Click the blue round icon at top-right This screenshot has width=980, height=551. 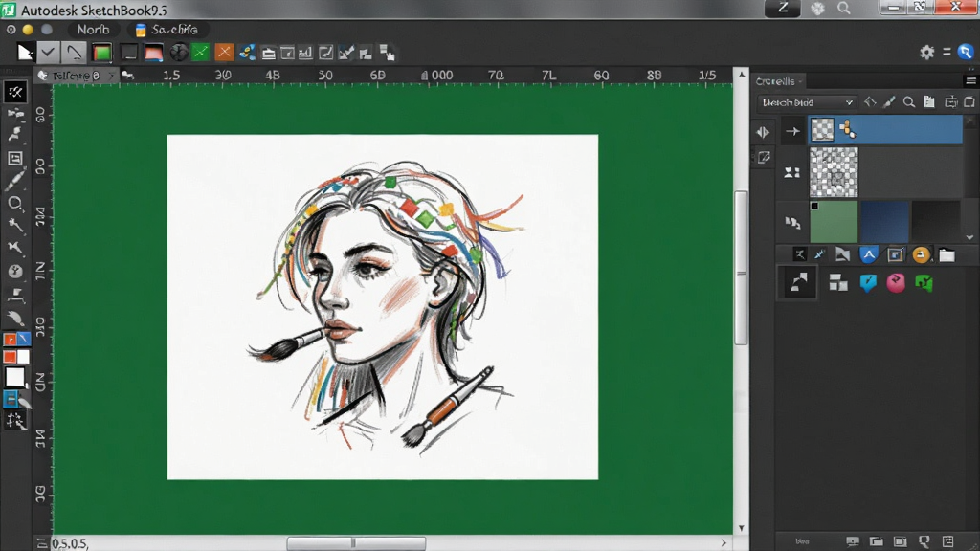point(965,53)
